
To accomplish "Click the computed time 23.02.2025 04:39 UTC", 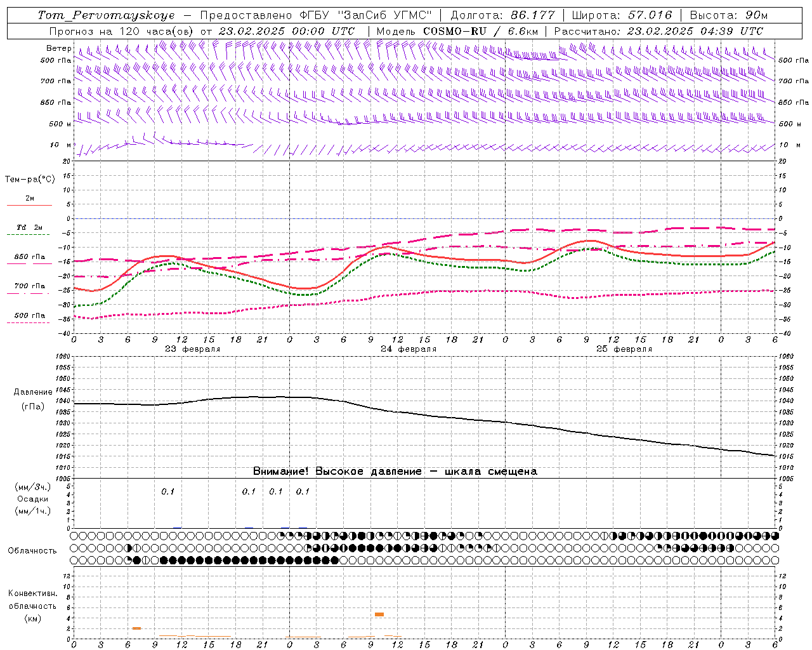I will click(x=695, y=31).
